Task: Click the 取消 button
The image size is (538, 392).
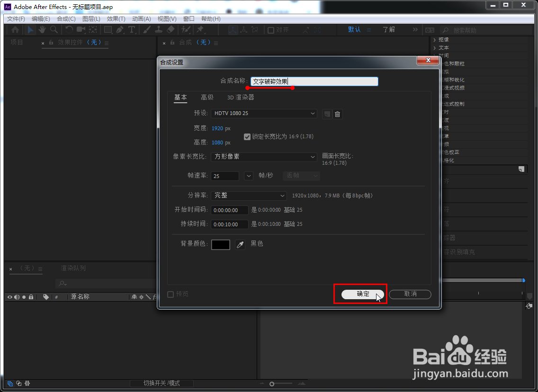Action: pos(409,294)
